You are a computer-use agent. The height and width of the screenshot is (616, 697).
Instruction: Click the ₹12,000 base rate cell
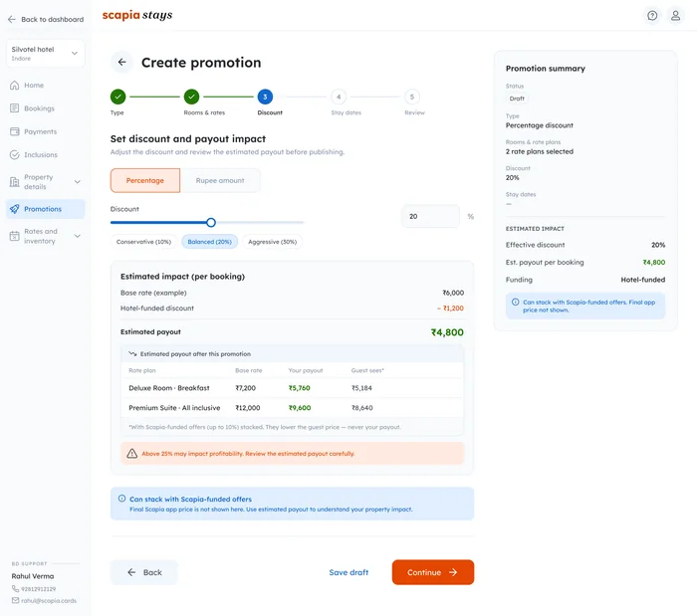coord(248,407)
